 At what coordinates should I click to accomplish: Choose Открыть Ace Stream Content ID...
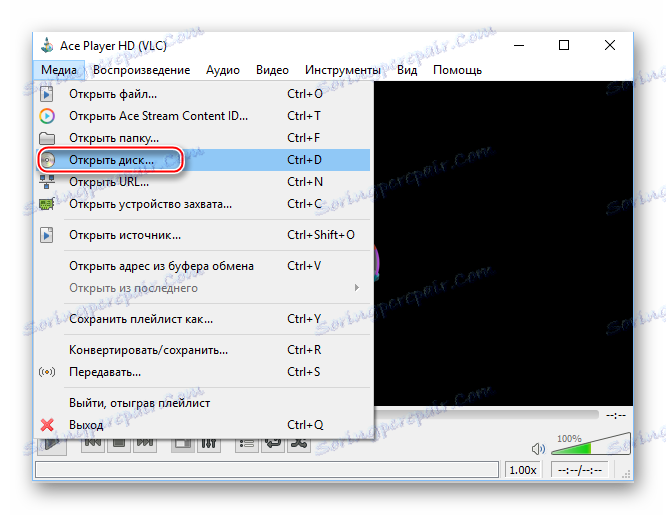click(x=203, y=116)
